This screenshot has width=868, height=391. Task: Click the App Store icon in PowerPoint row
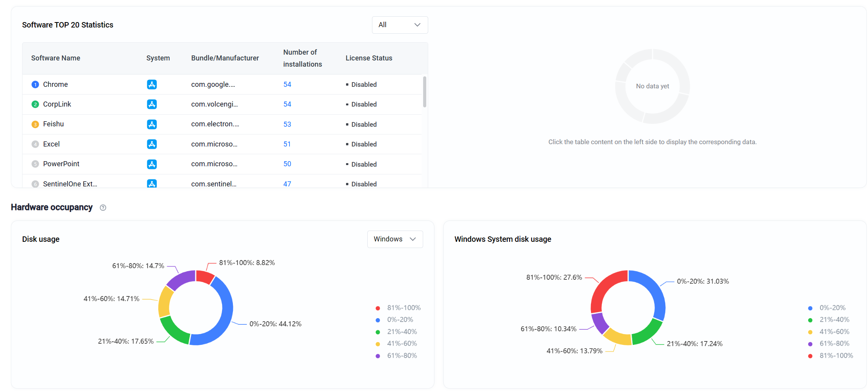coord(152,164)
